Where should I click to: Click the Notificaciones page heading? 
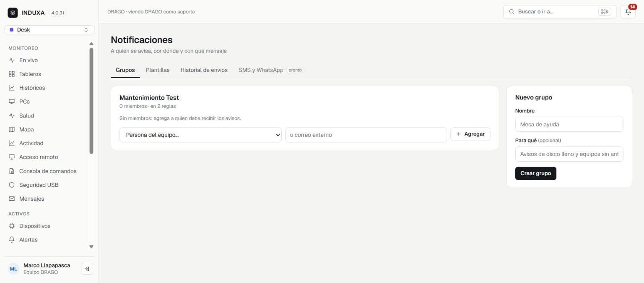pos(142,40)
